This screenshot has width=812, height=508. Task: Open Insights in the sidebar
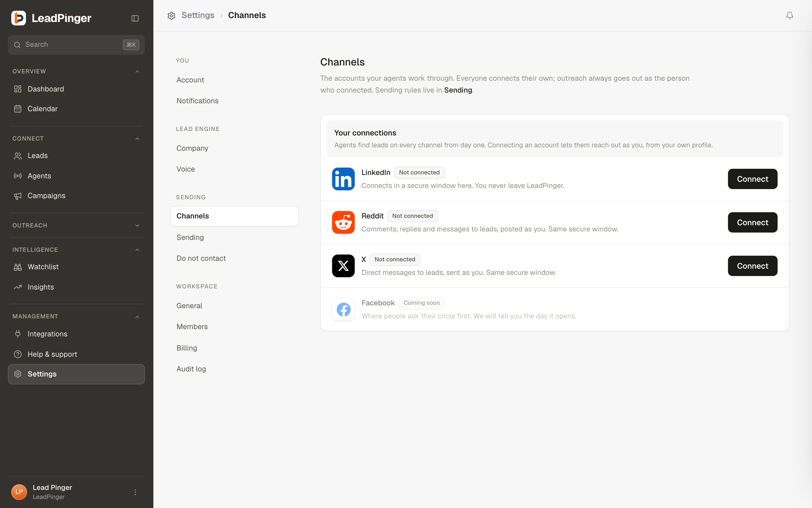point(76,287)
